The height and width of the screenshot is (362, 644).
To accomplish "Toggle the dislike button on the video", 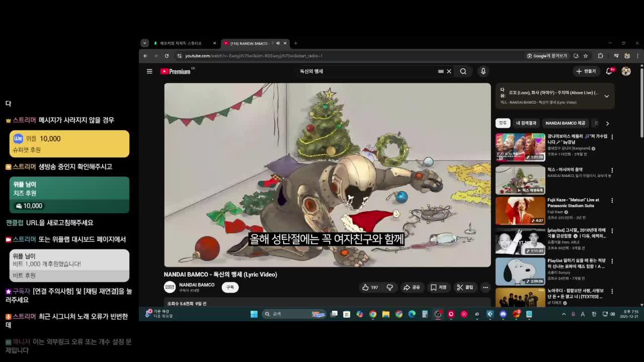I will [x=390, y=287].
